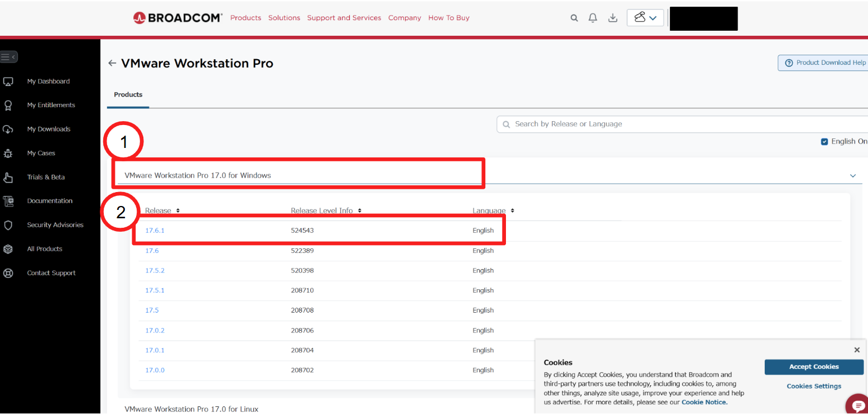
Task: Open search using the magnifier icon
Action: (574, 17)
